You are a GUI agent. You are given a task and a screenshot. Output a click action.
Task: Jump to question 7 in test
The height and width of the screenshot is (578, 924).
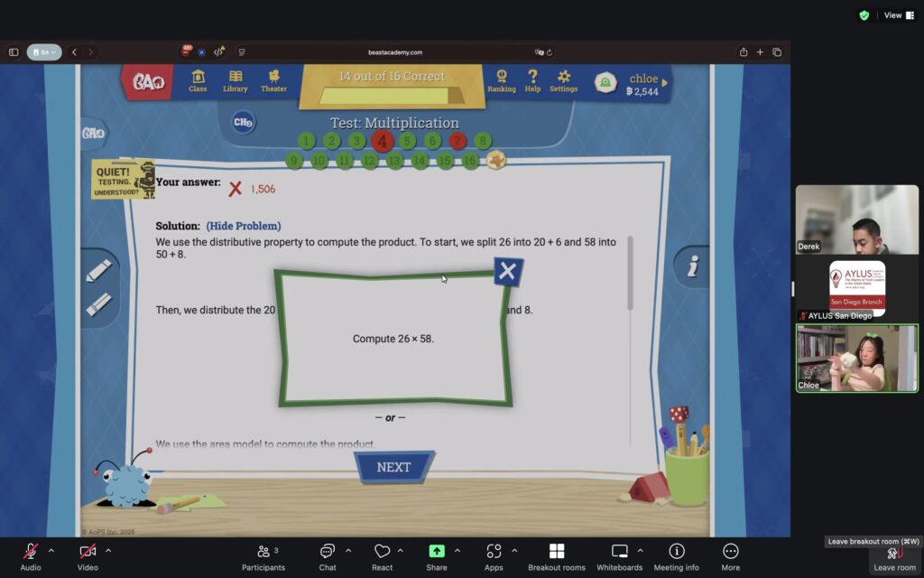[x=457, y=141]
